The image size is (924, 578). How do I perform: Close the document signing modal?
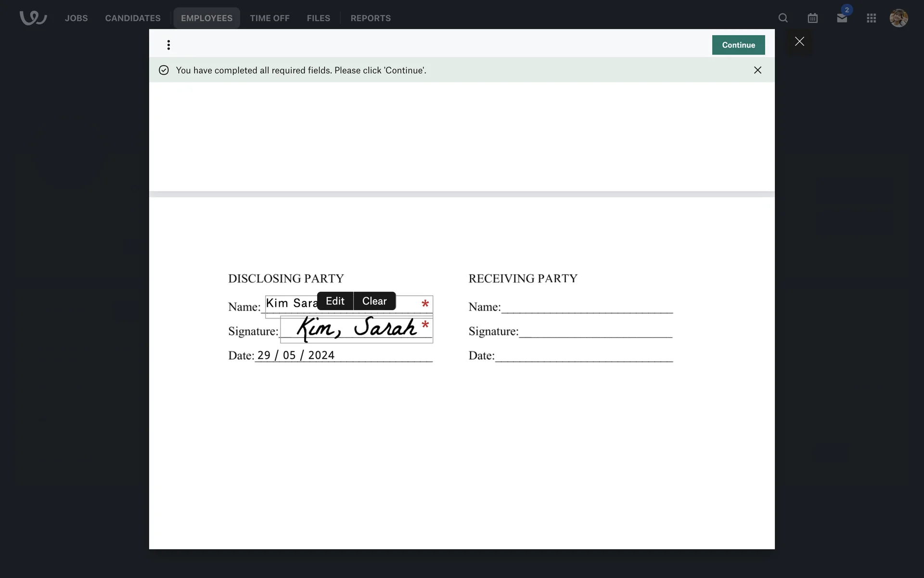(x=799, y=42)
